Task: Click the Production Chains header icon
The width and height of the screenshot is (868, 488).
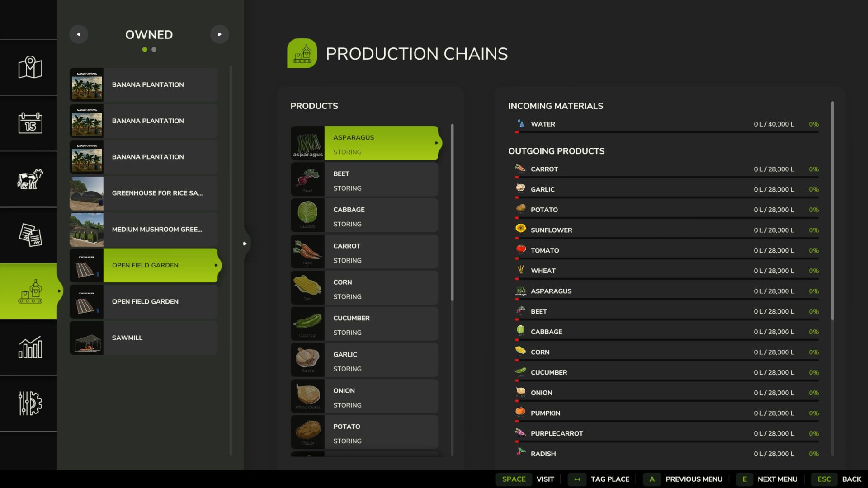Action: pyautogui.click(x=302, y=53)
